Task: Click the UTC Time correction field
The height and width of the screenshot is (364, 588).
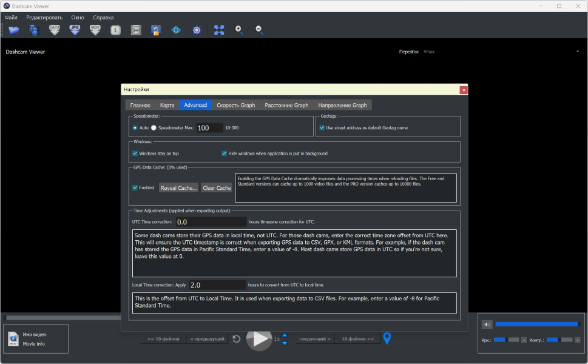Action: click(211, 222)
